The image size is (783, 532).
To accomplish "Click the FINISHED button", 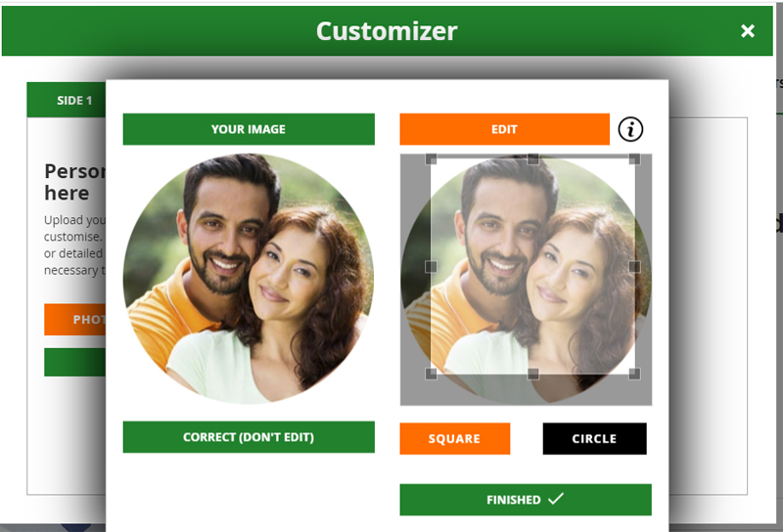I will 526,500.
